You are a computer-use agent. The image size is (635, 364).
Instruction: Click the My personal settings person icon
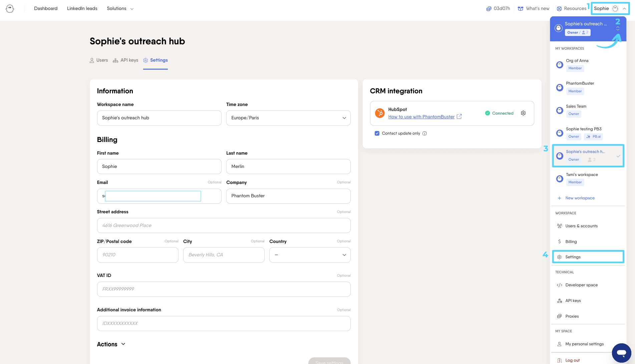coord(560,344)
